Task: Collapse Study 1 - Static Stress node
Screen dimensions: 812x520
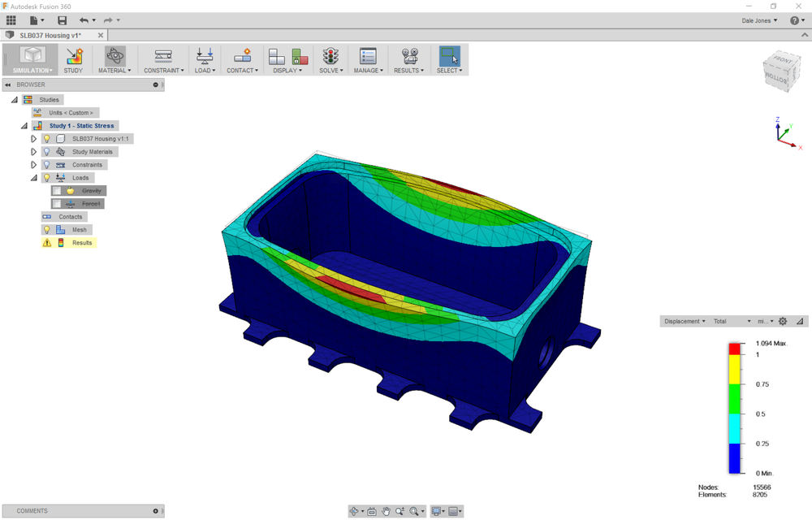Action: tap(24, 125)
